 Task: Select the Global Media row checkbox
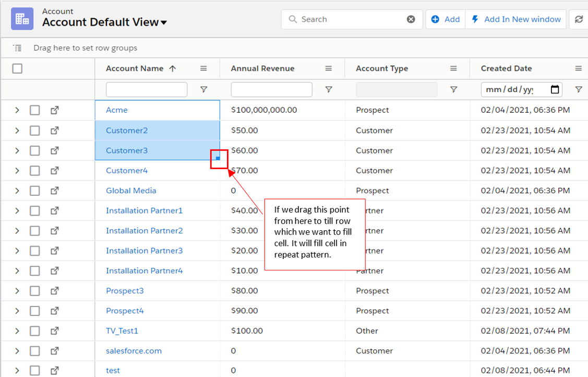(x=34, y=191)
